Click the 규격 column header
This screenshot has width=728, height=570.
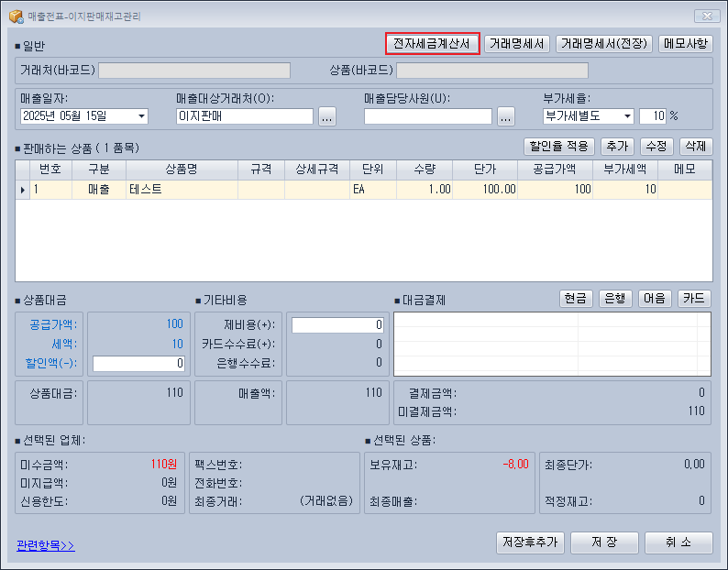click(x=261, y=170)
